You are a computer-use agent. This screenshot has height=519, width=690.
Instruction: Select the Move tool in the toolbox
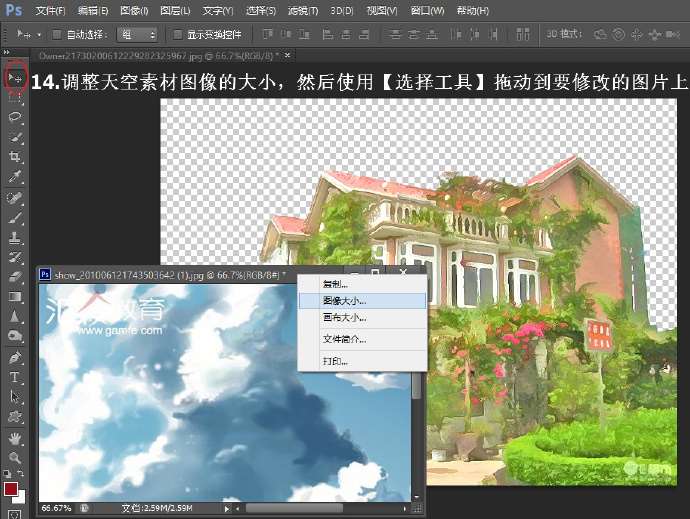pyautogui.click(x=15, y=78)
